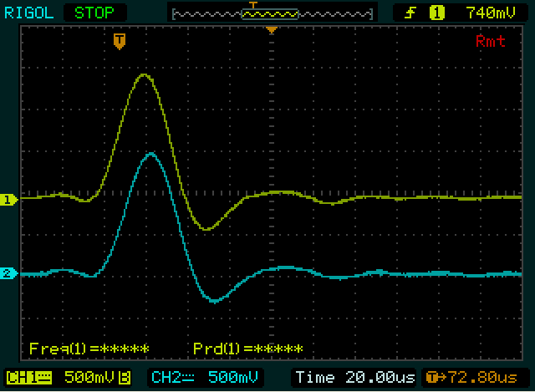535x392 pixels.
Task: Click the RIGOL brand label
Action: click(29, 13)
